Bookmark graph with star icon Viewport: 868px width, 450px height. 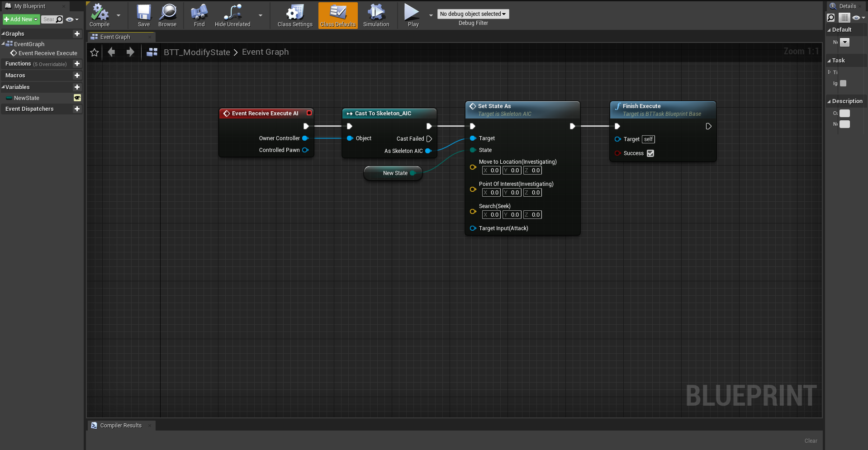(95, 52)
